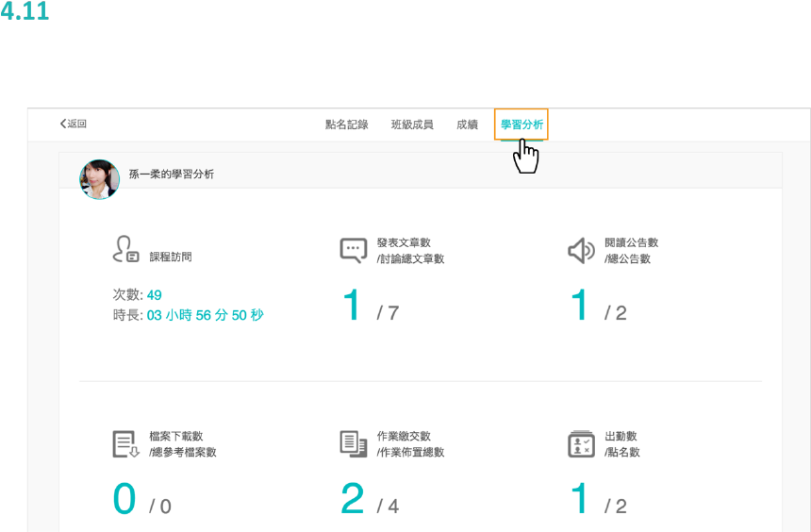
Task: Switch to the 點名記錄 tab
Action: tap(346, 125)
